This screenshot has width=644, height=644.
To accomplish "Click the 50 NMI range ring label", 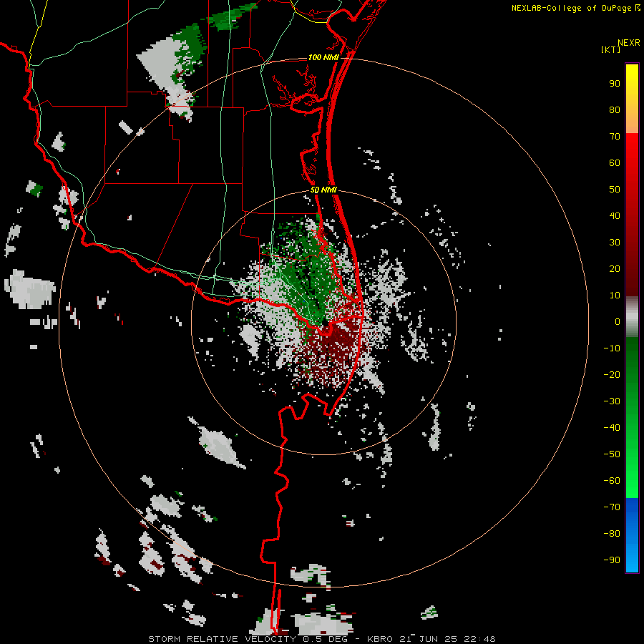I will [323, 190].
